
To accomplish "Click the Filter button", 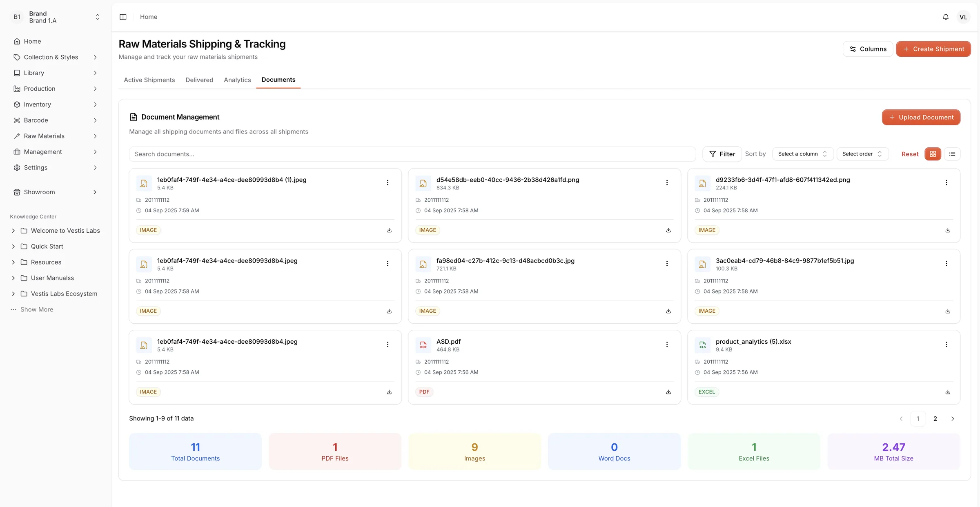I will [x=722, y=154].
